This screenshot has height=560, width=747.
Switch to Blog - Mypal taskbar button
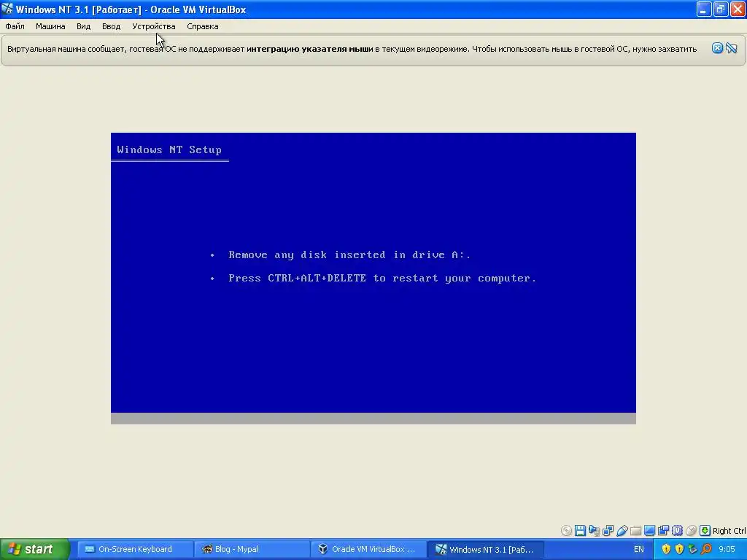[252, 549]
